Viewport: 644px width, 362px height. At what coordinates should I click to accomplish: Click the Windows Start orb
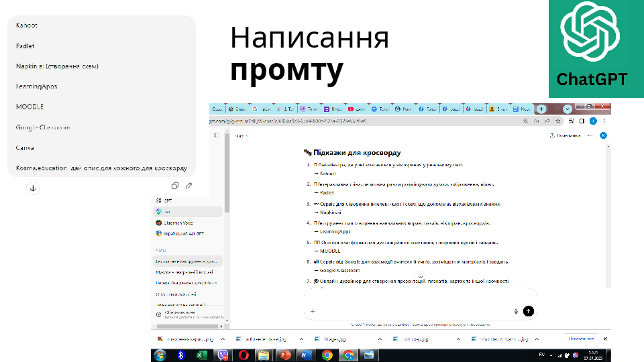coord(160,355)
